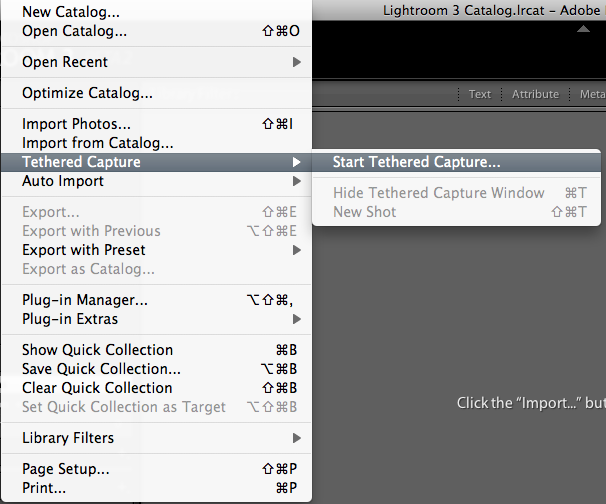606x504 pixels.
Task: Select Open Catalog menu entry
Action: (74, 31)
